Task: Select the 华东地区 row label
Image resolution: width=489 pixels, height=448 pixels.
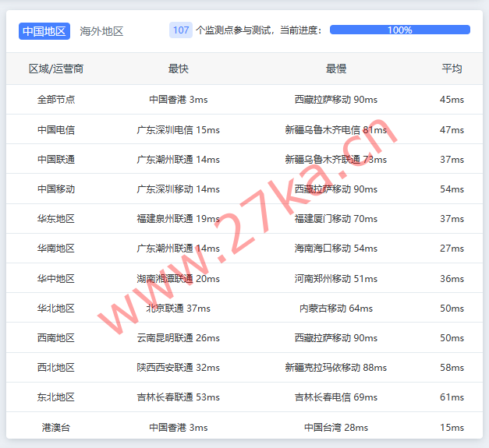Action: (x=56, y=218)
